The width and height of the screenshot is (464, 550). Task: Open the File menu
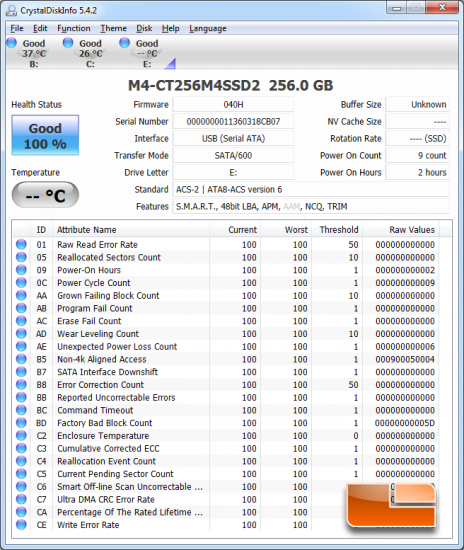16,28
